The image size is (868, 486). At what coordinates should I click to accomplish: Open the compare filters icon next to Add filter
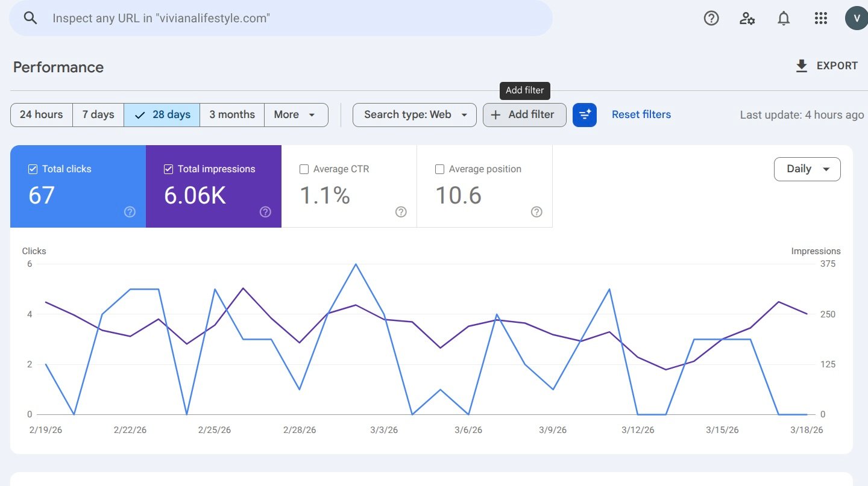click(x=584, y=114)
